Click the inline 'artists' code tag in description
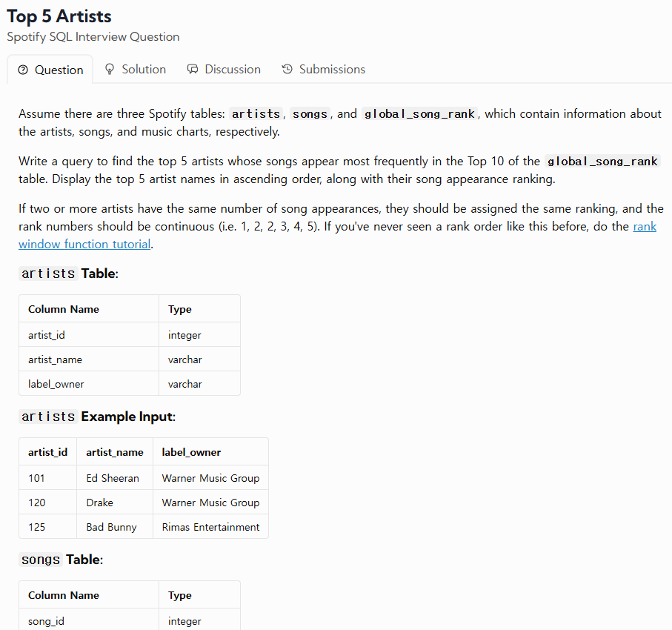This screenshot has width=672, height=630. [x=256, y=113]
